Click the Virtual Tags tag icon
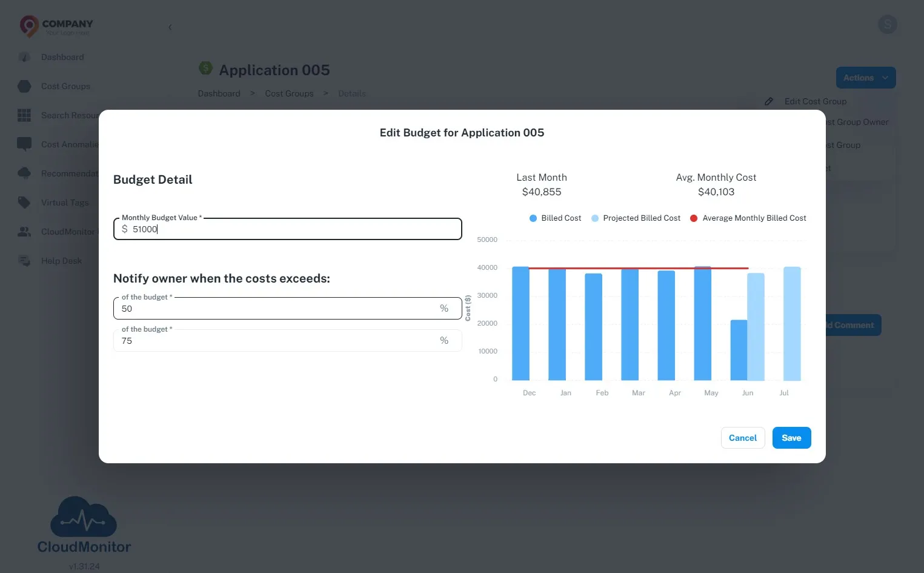The width and height of the screenshot is (924, 573). click(24, 203)
